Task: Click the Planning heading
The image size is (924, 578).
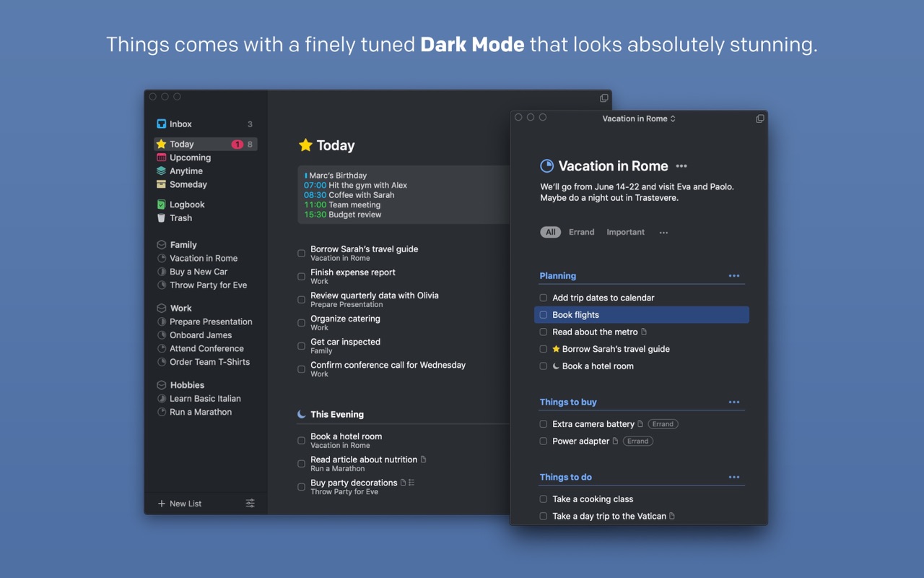Action: (x=558, y=276)
